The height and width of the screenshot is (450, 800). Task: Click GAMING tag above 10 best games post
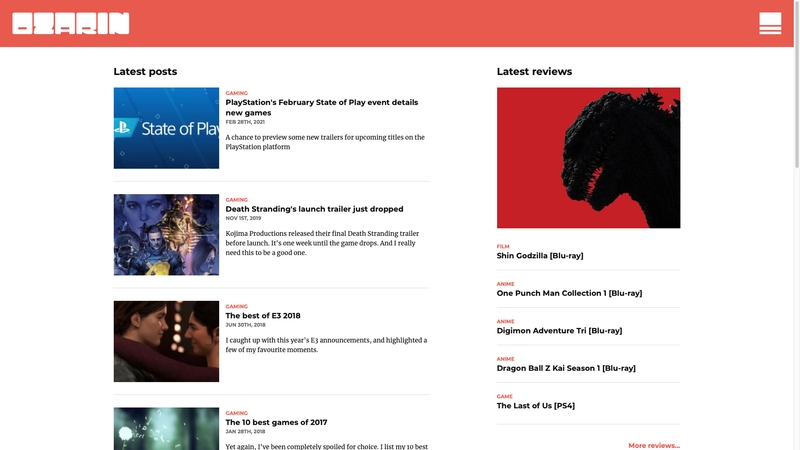coord(237,413)
